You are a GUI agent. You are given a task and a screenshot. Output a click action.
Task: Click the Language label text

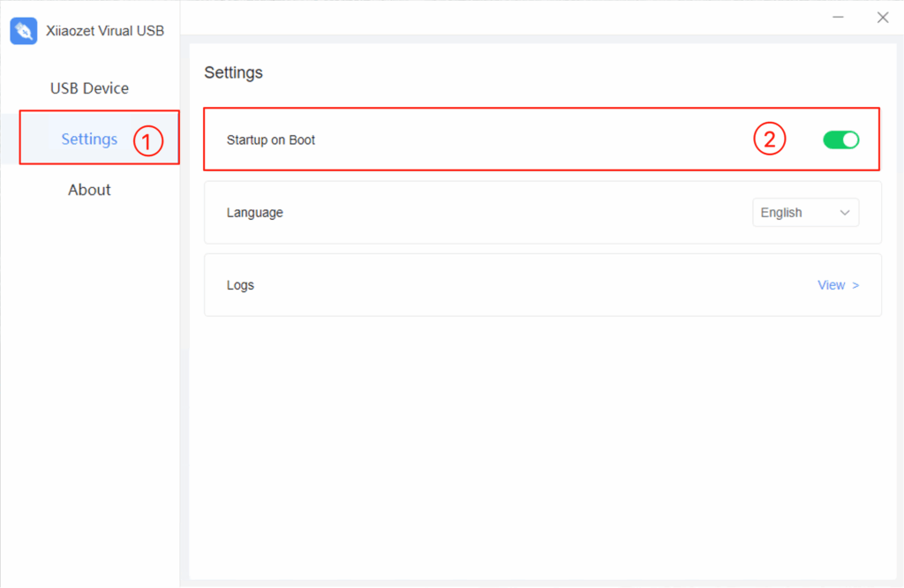click(x=254, y=213)
